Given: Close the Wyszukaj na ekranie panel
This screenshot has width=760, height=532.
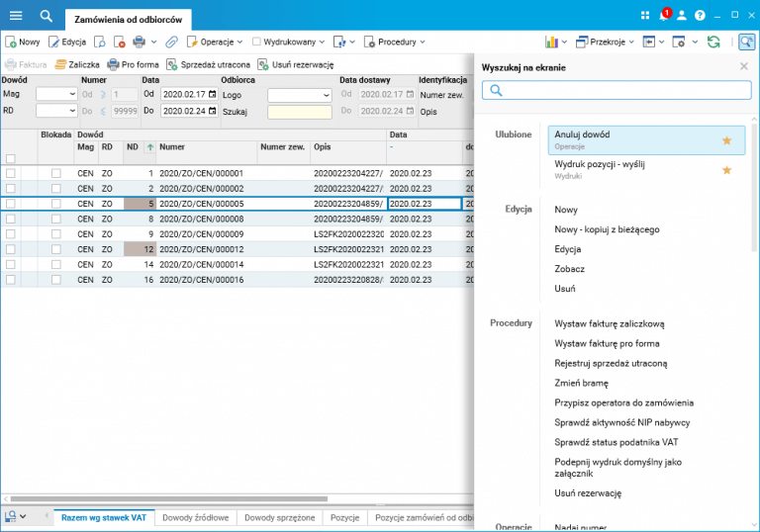Looking at the screenshot, I should tap(744, 66).
